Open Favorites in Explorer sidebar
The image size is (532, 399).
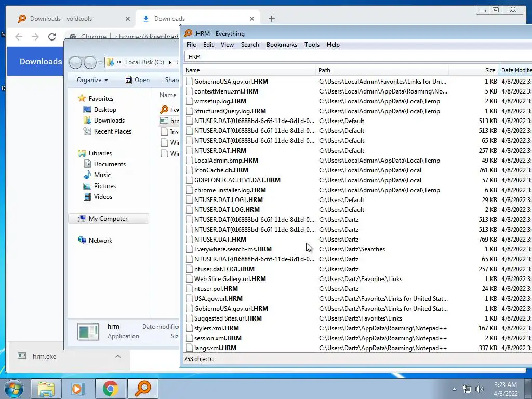click(101, 99)
